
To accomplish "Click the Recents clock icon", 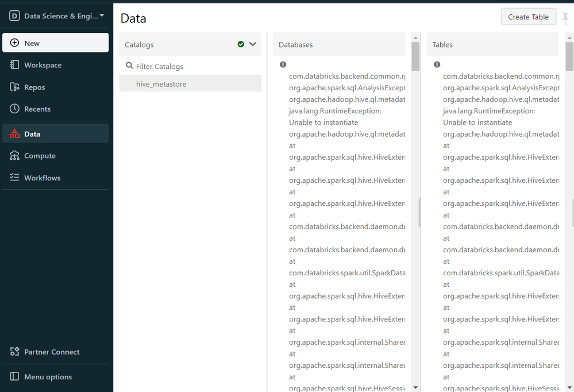I will coord(14,109).
